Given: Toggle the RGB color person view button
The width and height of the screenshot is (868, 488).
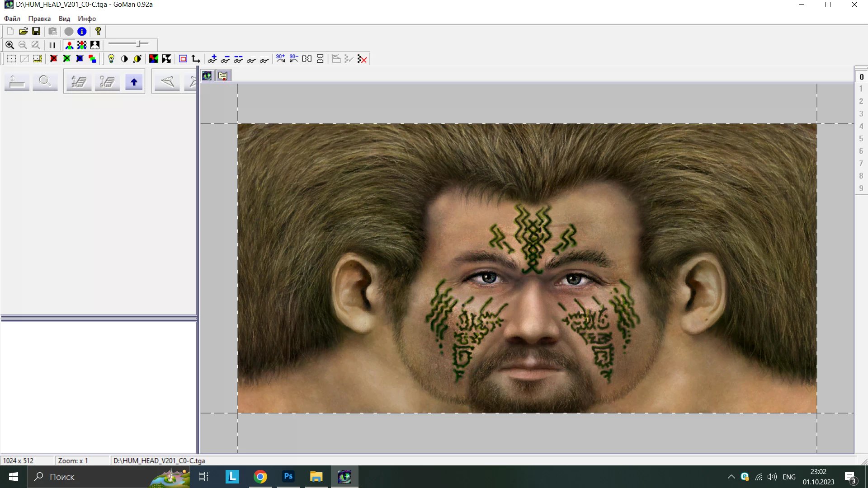Looking at the screenshot, I should [x=69, y=45].
